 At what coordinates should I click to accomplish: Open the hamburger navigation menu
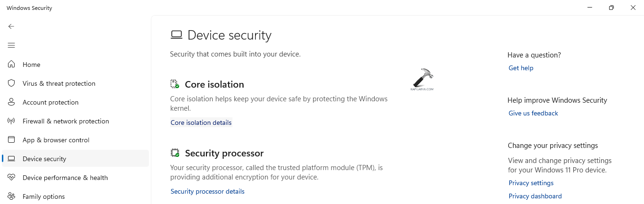[11, 45]
